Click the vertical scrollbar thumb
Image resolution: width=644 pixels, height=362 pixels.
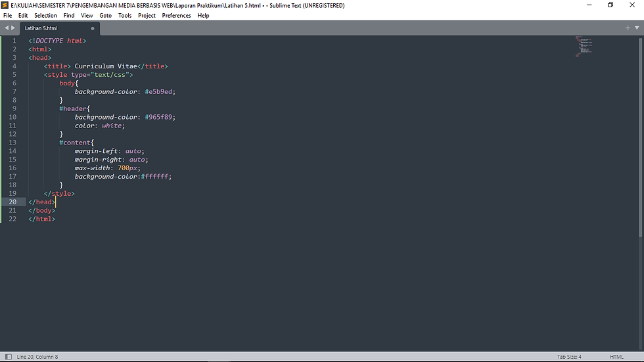click(x=640, y=137)
